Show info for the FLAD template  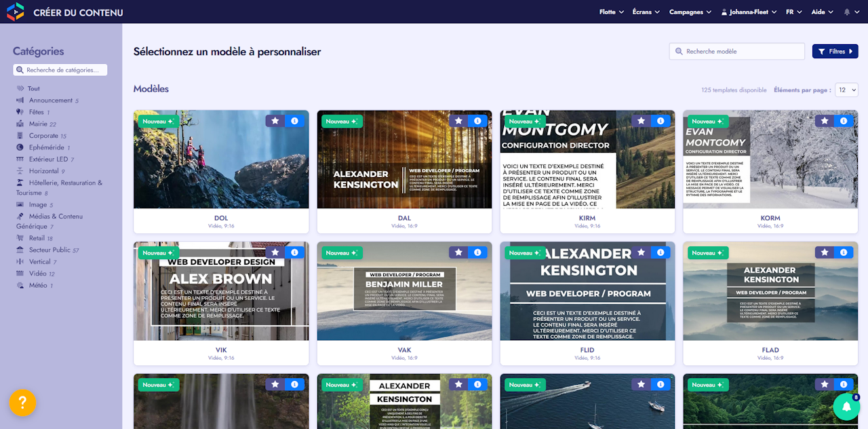pyautogui.click(x=844, y=253)
